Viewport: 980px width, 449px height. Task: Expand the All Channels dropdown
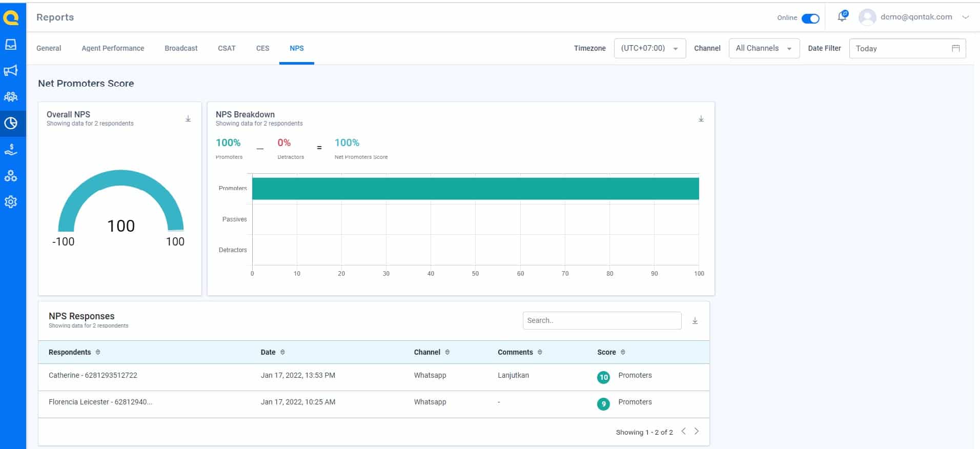[764, 49]
